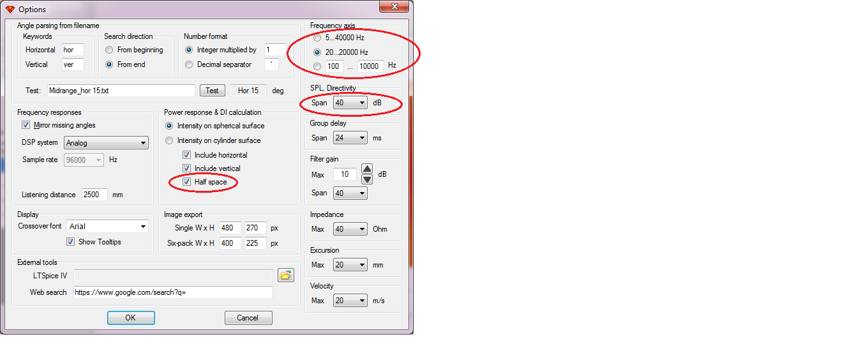Select the 5...40000 Hz frequency axis
This screenshot has height=360, width=868.
pos(317,38)
